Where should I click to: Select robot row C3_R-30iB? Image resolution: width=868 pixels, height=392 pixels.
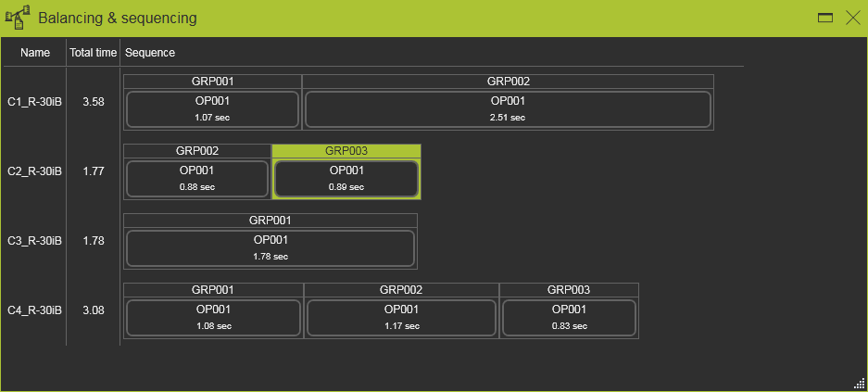click(34, 241)
